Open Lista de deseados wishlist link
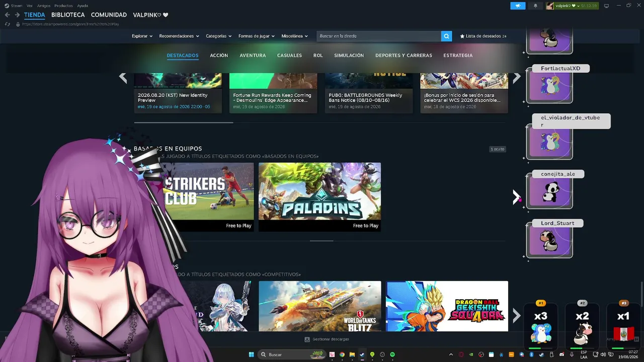 (x=483, y=36)
